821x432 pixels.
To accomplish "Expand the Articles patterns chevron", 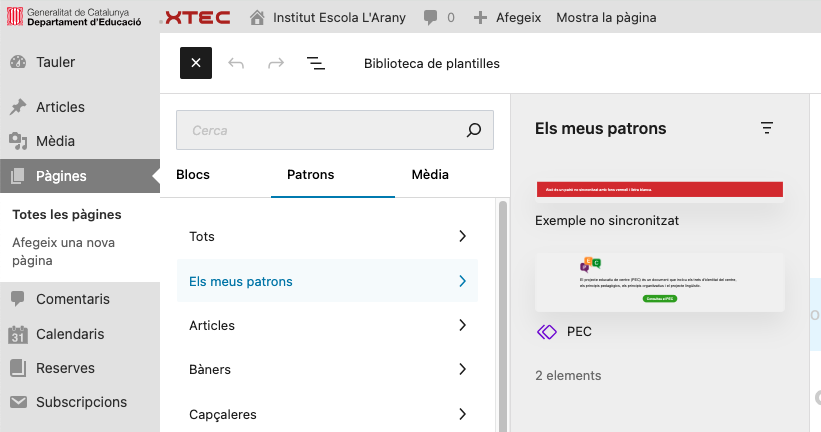I will click(462, 325).
